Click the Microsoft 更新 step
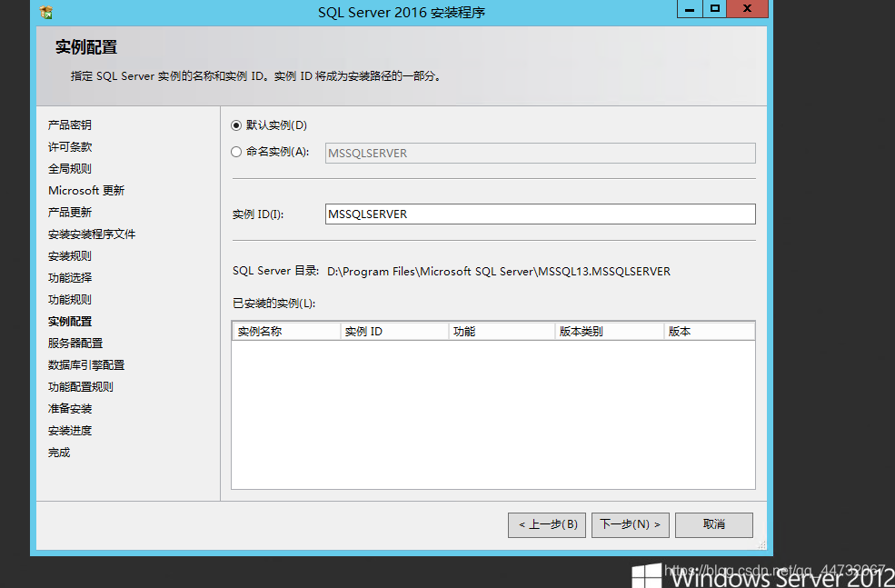This screenshot has height=588, width=895. (x=86, y=190)
